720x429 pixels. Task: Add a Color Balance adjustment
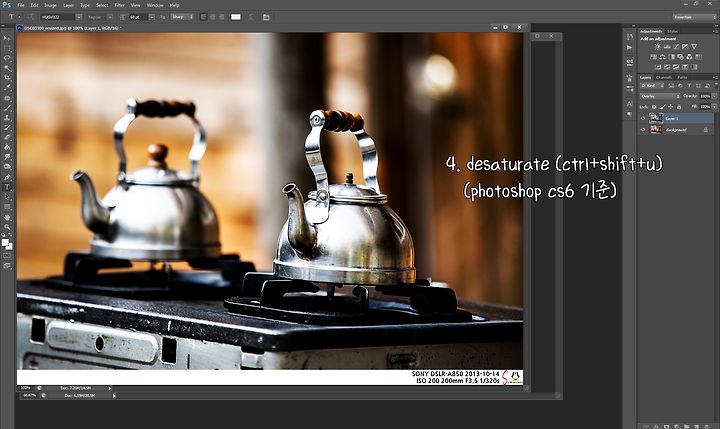click(x=663, y=57)
